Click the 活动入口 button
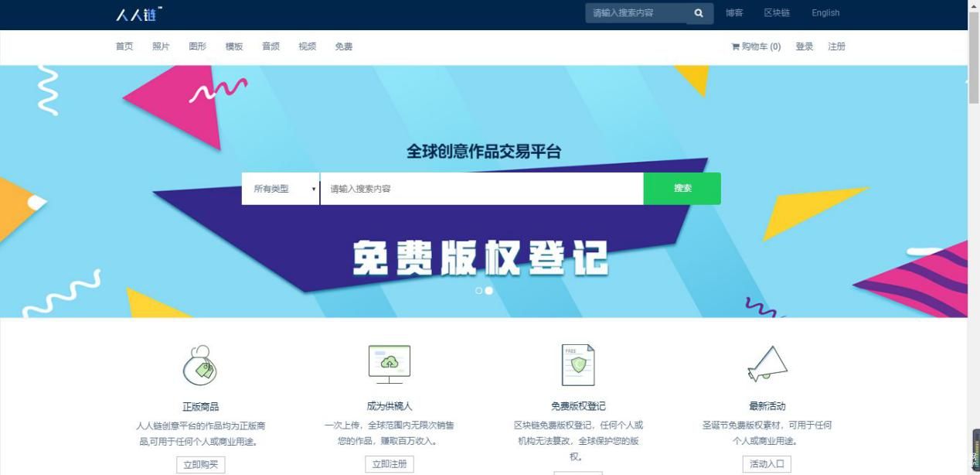The width and height of the screenshot is (980, 475). [x=766, y=463]
